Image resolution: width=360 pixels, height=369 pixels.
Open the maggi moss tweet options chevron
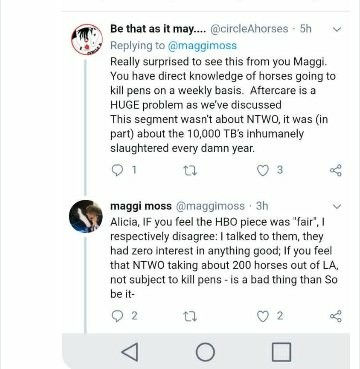337,207
